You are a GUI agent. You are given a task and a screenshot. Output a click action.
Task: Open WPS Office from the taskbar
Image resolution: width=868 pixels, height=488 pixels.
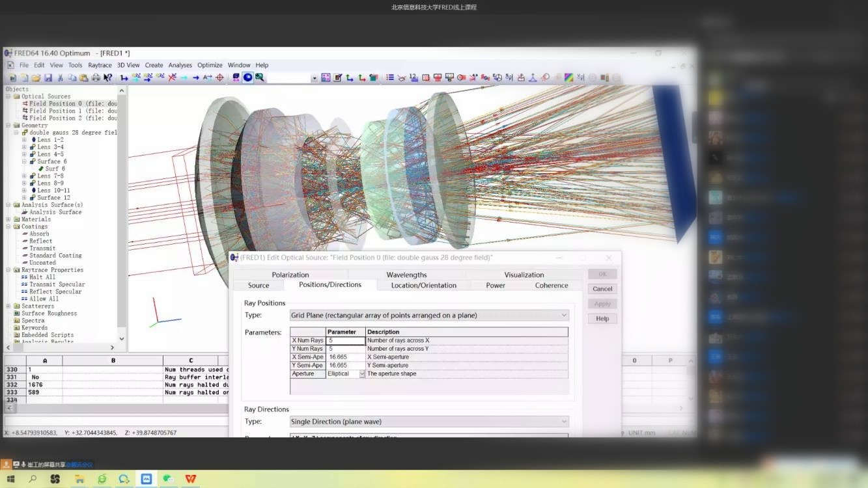click(x=190, y=479)
